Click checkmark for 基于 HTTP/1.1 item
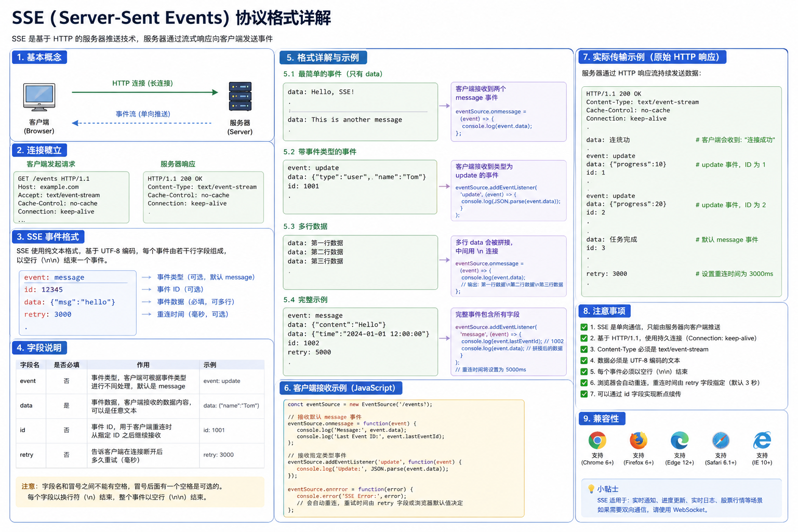798x532 pixels. point(584,338)
